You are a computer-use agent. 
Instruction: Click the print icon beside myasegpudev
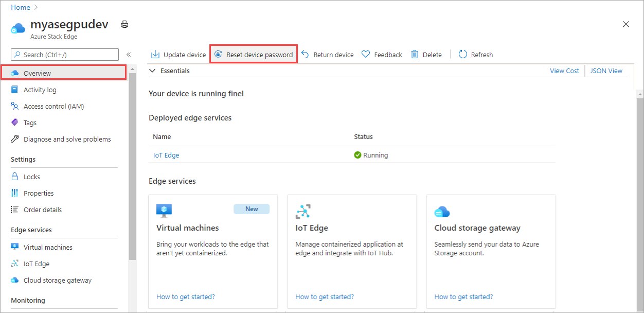124,24
